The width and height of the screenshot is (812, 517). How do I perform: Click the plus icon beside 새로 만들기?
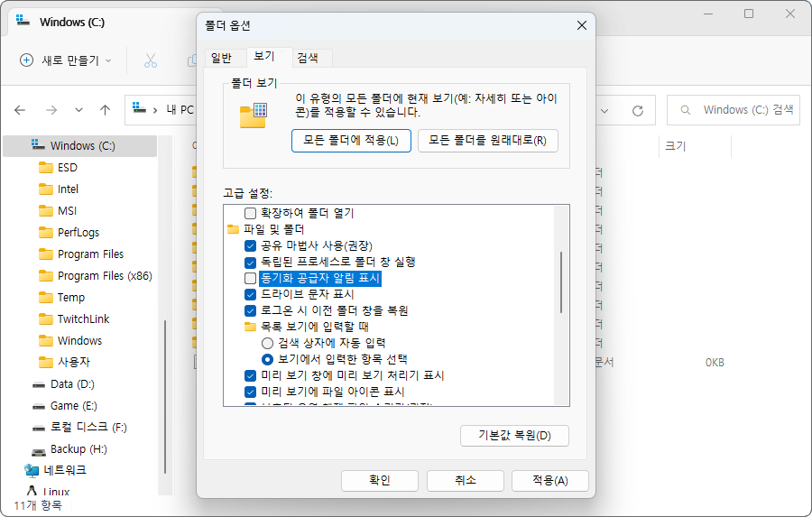tap(26, 60)
